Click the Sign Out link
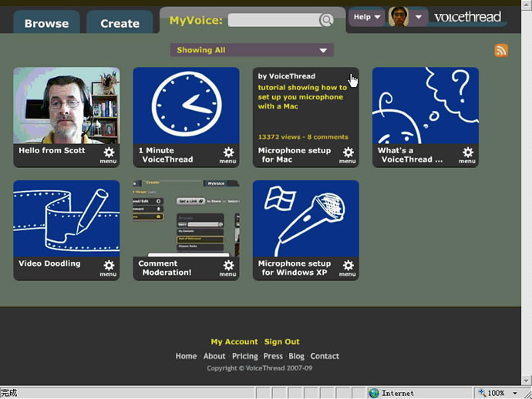 click(282, 342)
